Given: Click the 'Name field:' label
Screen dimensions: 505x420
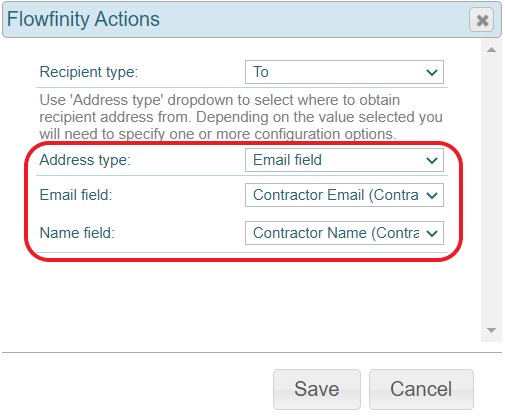Looking at the screenshot, I should (x=77, y=233).
